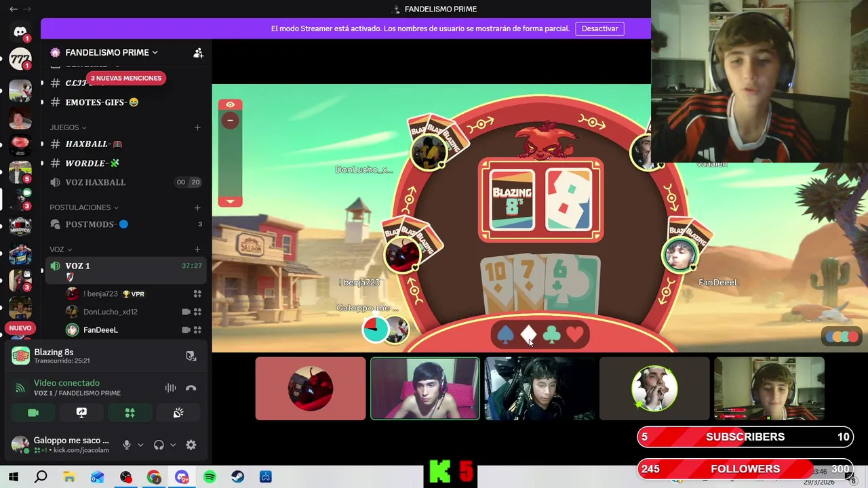Click the red down arrow in game panel

(x=230, y=201)
